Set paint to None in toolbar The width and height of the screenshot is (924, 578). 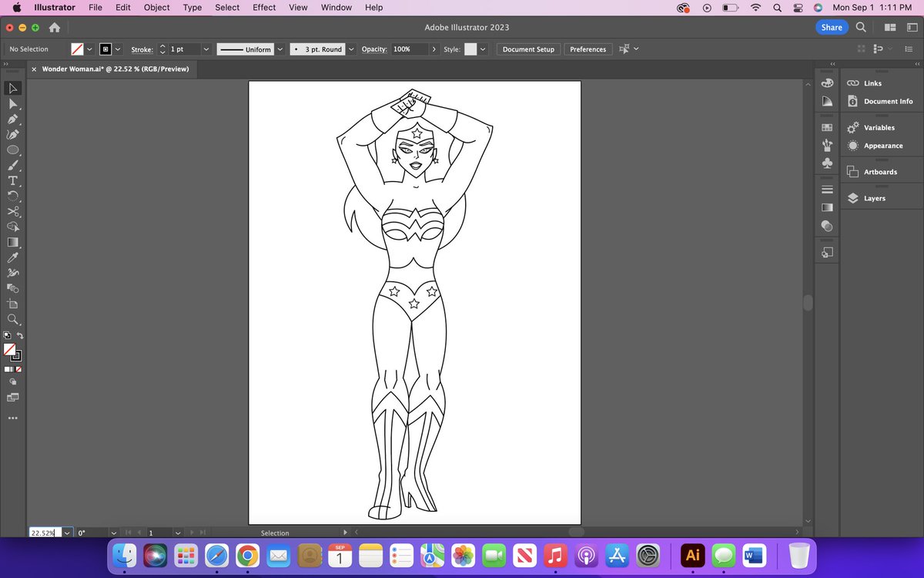point(19,369)
